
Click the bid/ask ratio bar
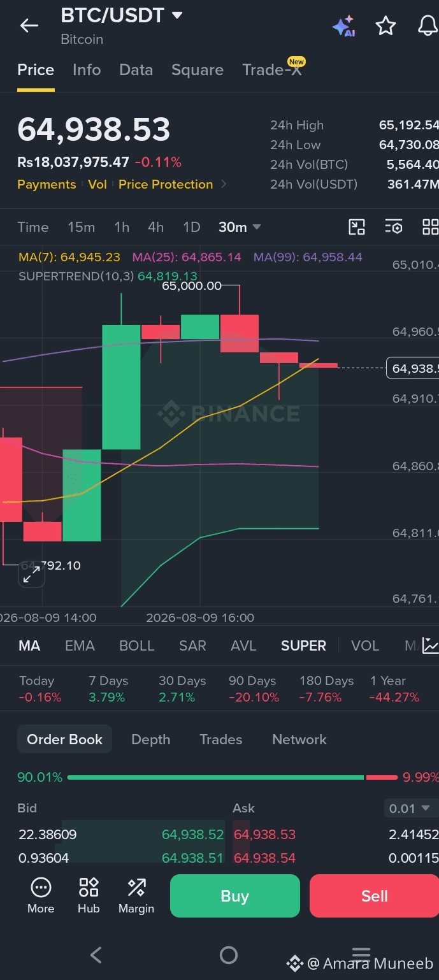(232, 777)
